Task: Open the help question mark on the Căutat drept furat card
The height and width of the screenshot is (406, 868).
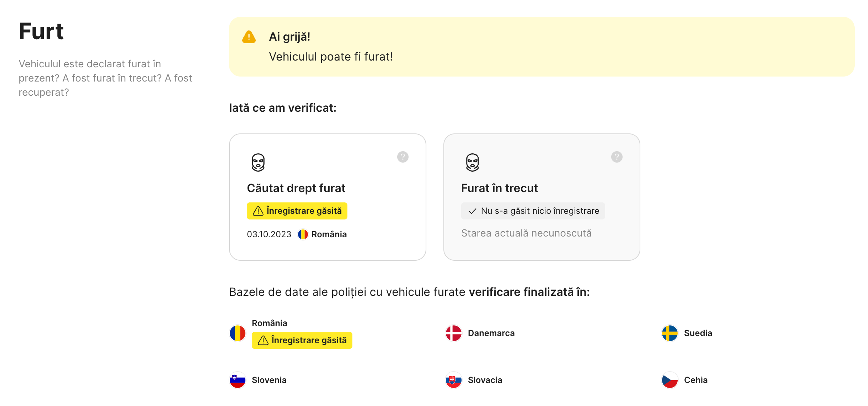Action: click(403, 157)
